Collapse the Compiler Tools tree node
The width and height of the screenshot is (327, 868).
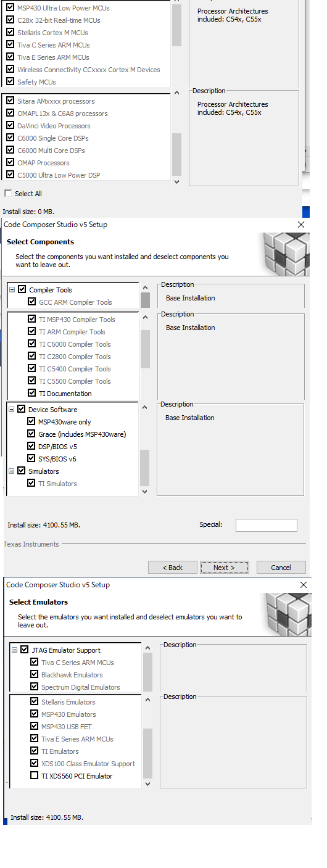coord(12,289)
